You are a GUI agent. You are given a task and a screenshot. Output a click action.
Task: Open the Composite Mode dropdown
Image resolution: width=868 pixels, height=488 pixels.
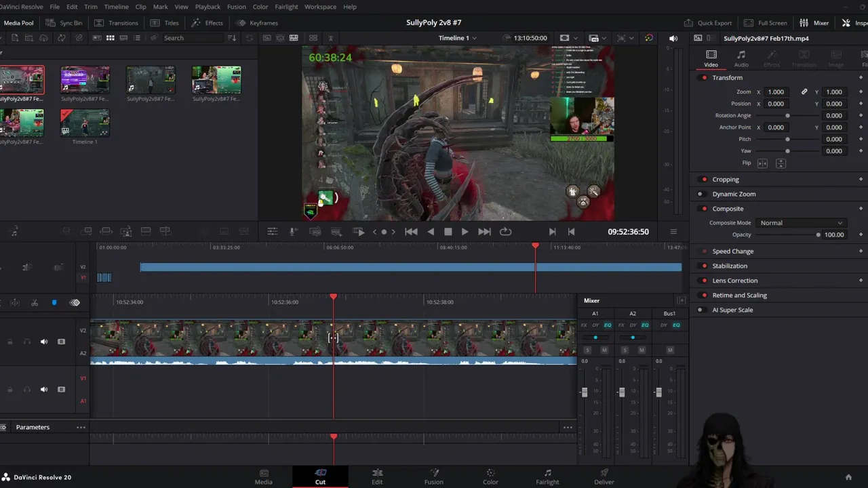(801, 223)
